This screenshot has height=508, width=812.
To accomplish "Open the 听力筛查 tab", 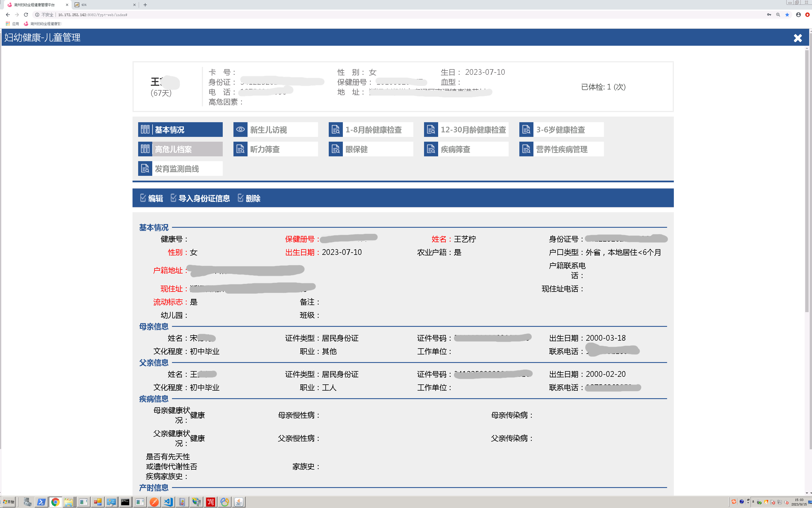I will tap(275, 149).
